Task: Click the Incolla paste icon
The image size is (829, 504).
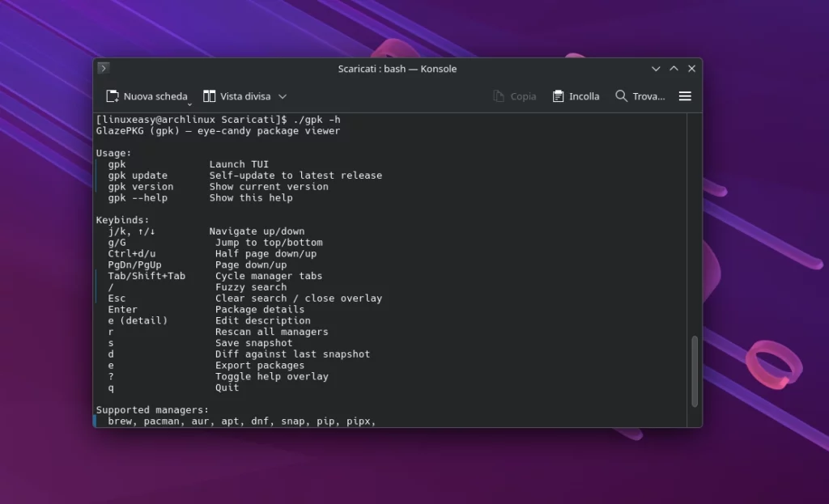Action: (557, 95)
